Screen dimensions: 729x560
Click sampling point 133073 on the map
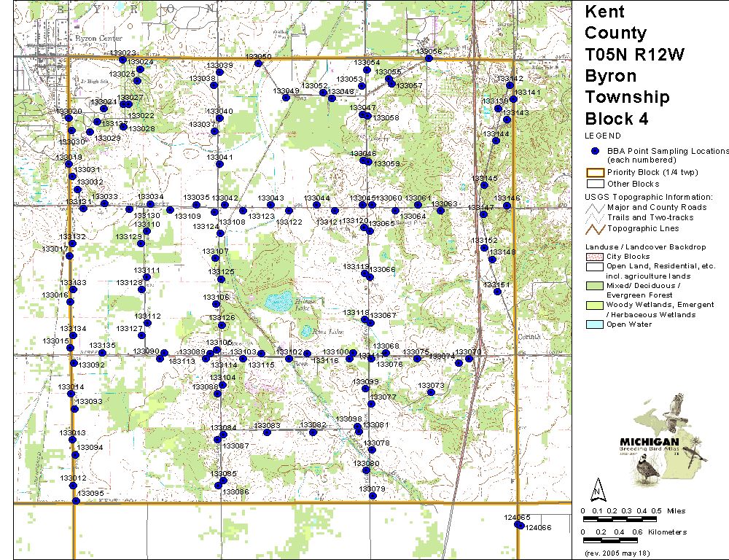(431, 392)
